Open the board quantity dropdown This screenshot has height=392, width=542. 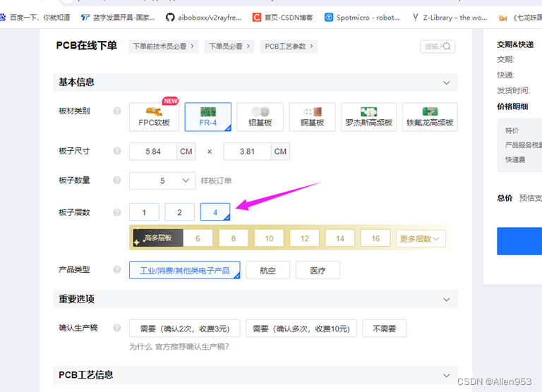(162, 180)
